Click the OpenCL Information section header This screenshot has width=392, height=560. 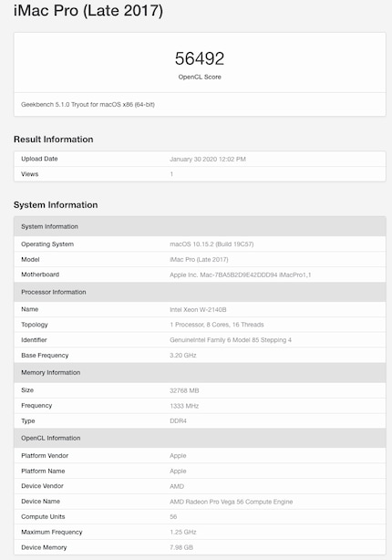[x=200, y=438]
